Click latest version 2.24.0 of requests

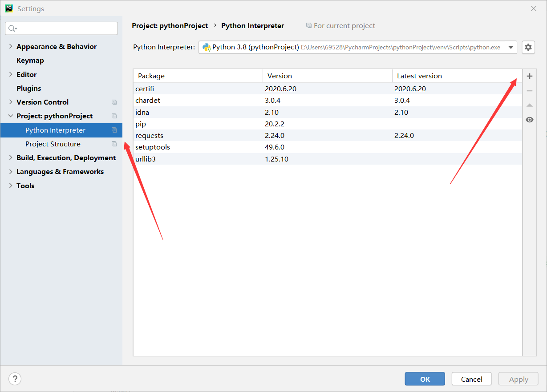point(404,135)
